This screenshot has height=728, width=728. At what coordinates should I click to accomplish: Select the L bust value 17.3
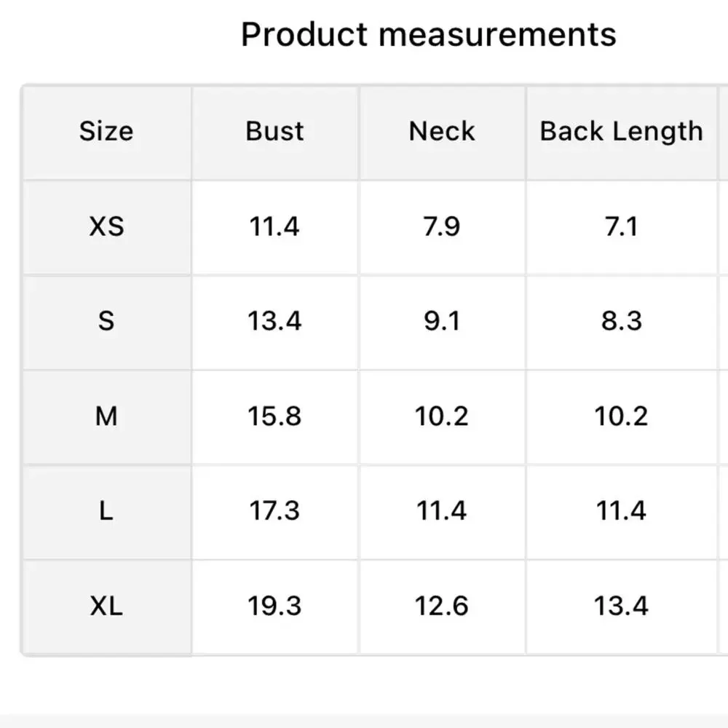tap(274, 511)
